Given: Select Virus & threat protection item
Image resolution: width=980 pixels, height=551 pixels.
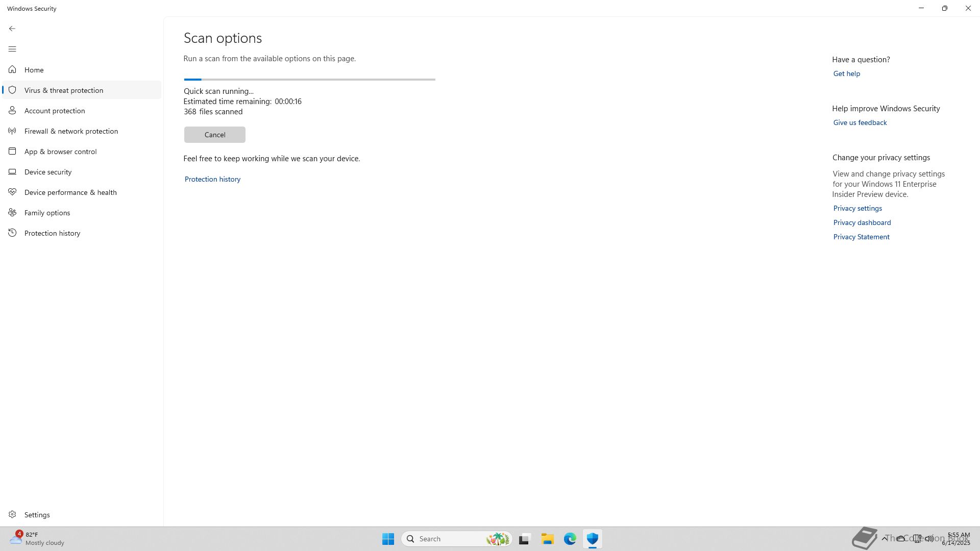Looking at the screenshot, I should click(x=64, y=90).
